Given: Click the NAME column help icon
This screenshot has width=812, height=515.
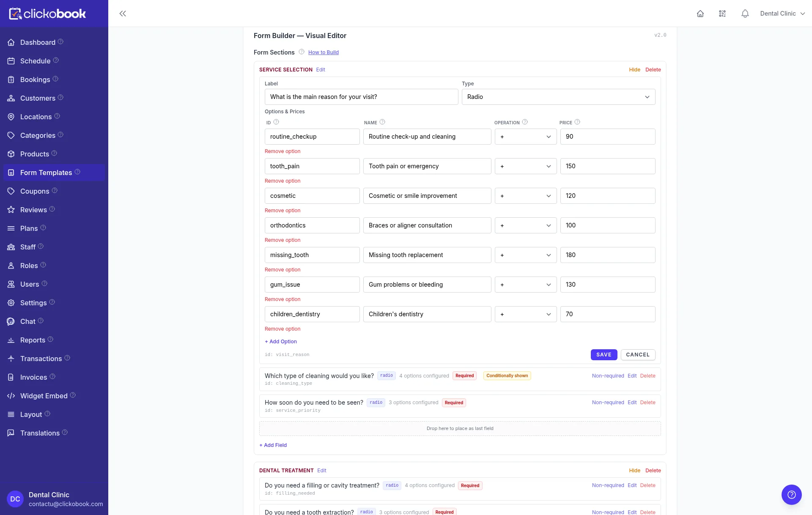Looking at the screenshot, I should [x=382, y=122].
